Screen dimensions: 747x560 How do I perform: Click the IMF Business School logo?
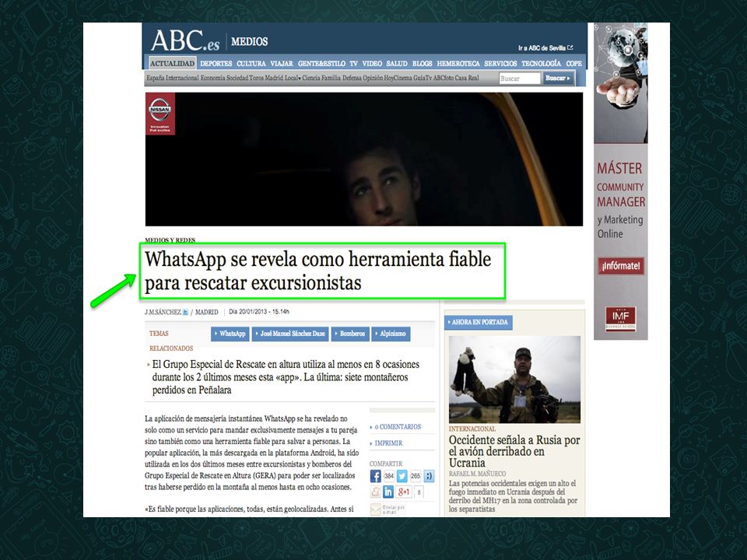click(x=620, y=319)
